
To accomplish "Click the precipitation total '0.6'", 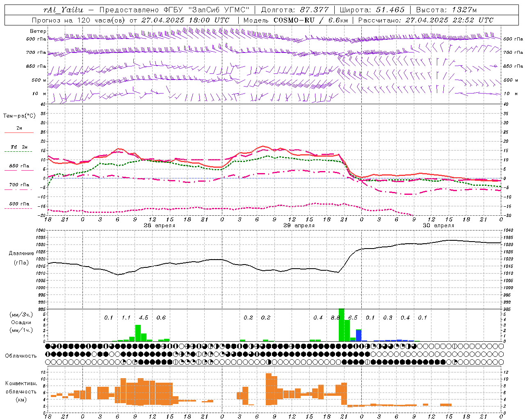I will tap(161, 318).
